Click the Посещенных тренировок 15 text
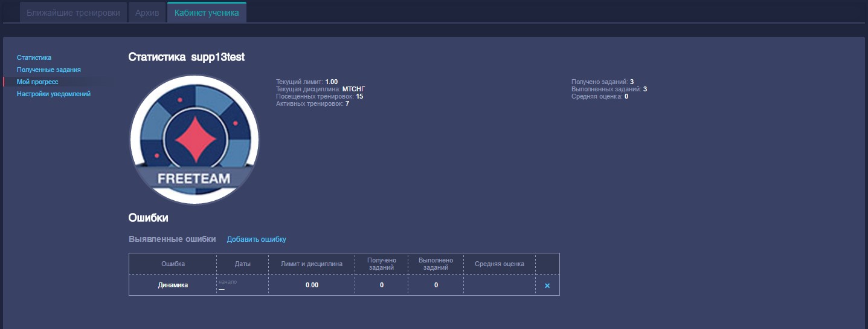The height and width of the screenshot is (329, 868). pos(320,96)
